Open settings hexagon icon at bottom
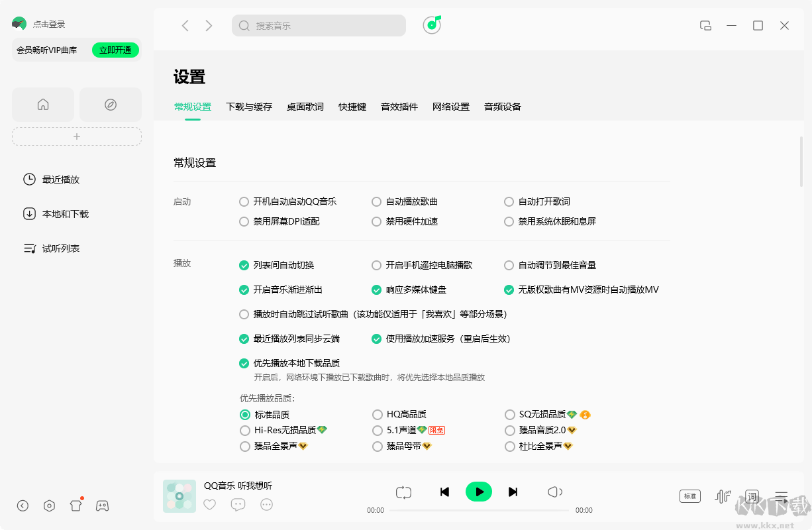The width and height of the screenshot is (812, 530). point(49,505)
